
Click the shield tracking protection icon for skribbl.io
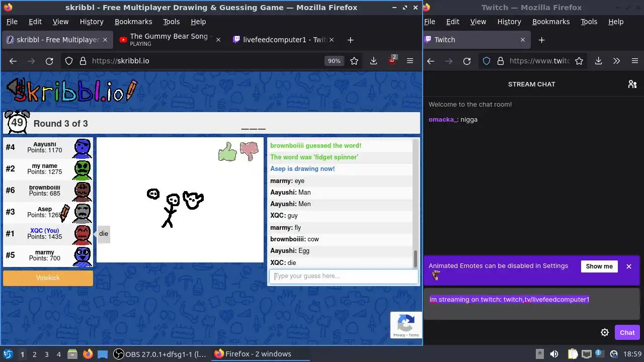(x=69, y=61)
